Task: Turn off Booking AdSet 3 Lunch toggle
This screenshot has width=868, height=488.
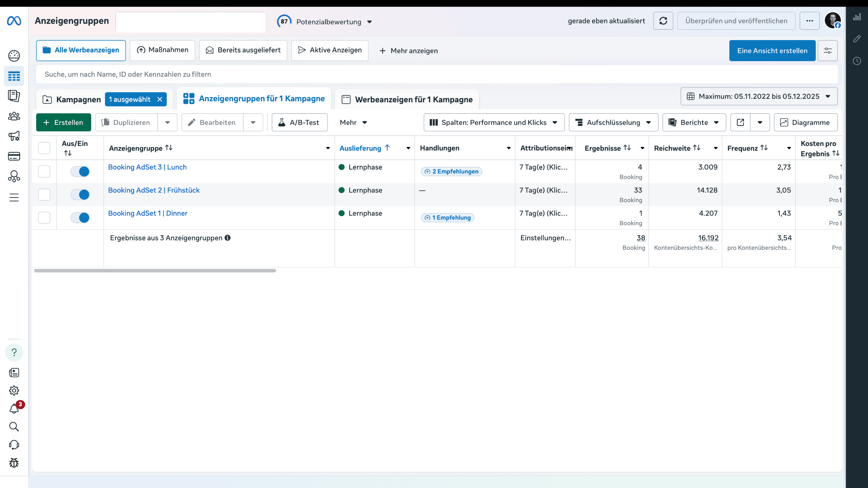Action: (x=80, y=171)
